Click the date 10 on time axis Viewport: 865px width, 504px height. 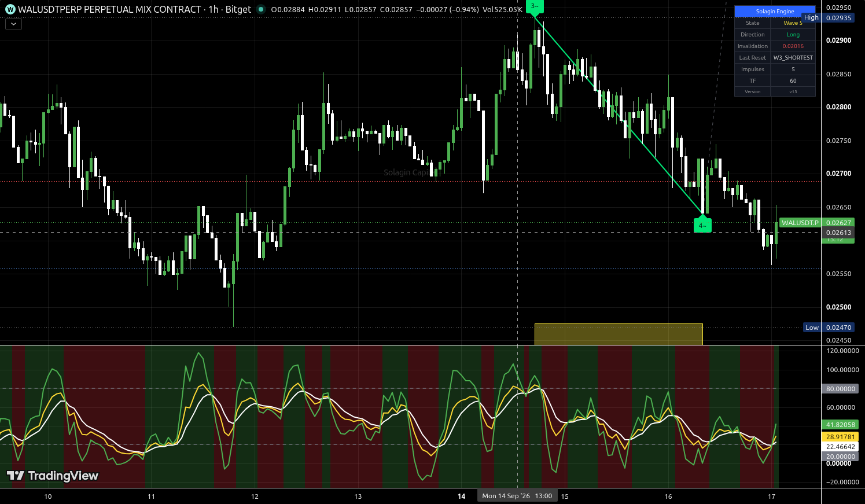click(48, 496)
